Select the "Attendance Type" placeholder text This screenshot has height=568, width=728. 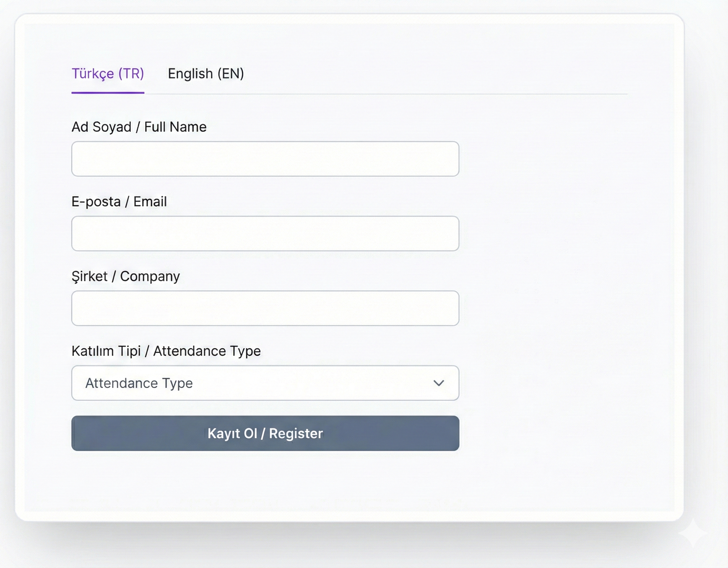point(139,383)
